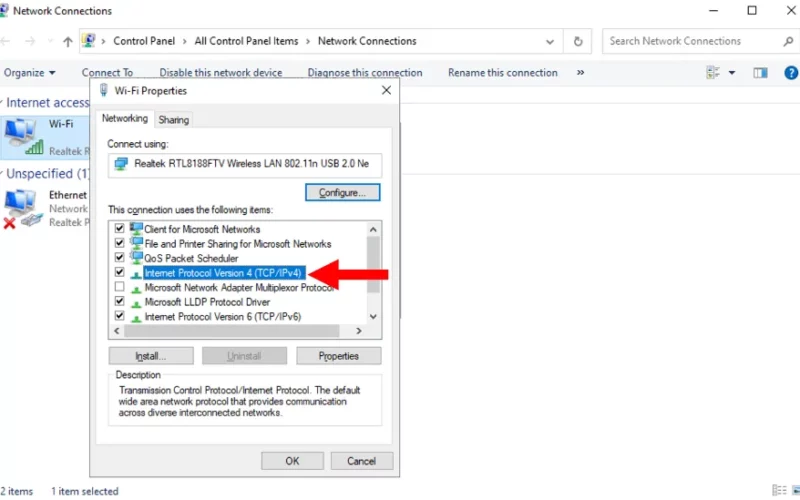
Task: Refresh the Network Connections view
Action: click(578, 41)
